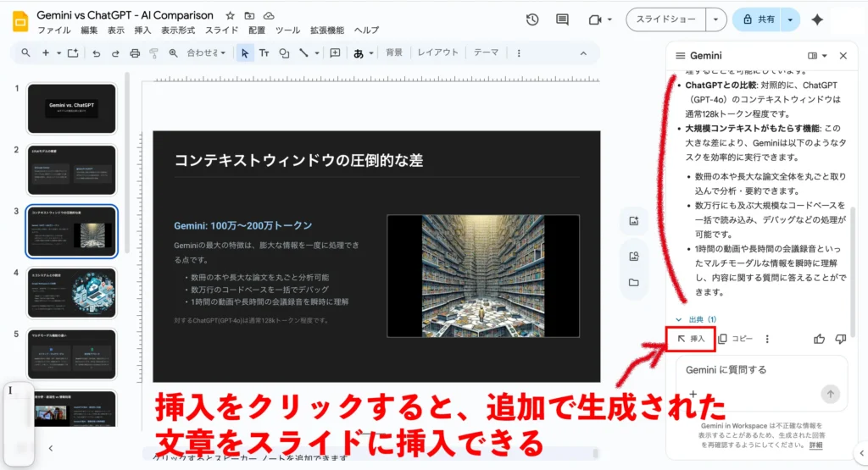Redo the last action
The image size is (868, 470).
click(x=115, y=53)
